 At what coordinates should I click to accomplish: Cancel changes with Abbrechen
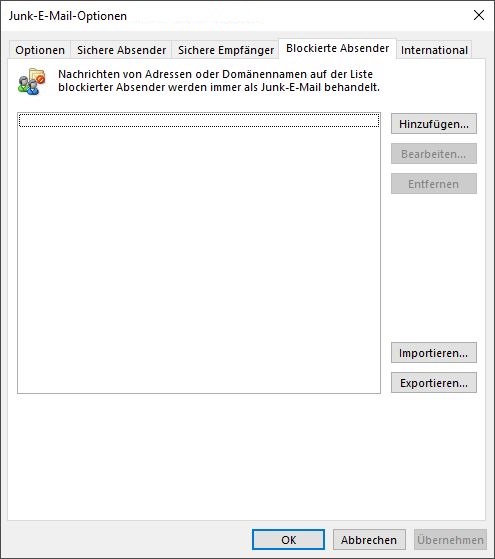pyautogui.click(x=369, y=540)
